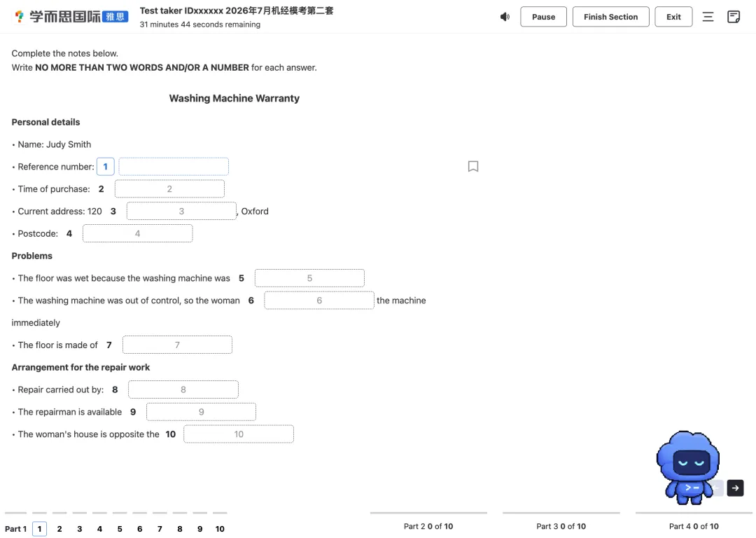This screenshot has width=756, height=538.
Task: Focus Time of purchase field 2
Action: [x=169, y=188]
